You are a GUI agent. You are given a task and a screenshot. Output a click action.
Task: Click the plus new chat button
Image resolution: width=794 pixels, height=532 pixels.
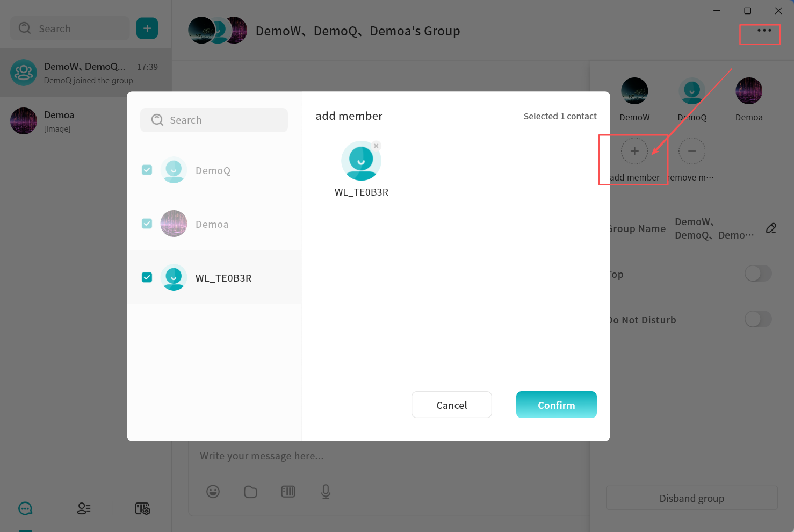point(147,28)
